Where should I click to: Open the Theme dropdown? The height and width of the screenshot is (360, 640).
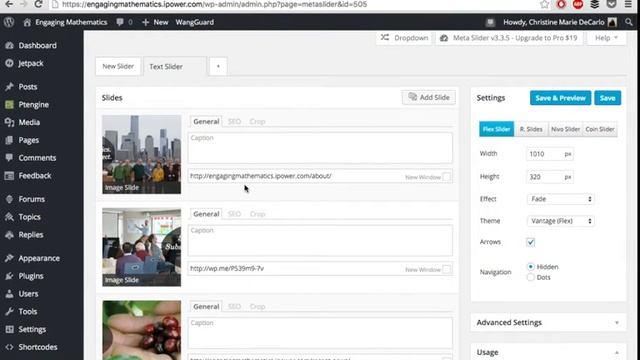coord(560,221)
